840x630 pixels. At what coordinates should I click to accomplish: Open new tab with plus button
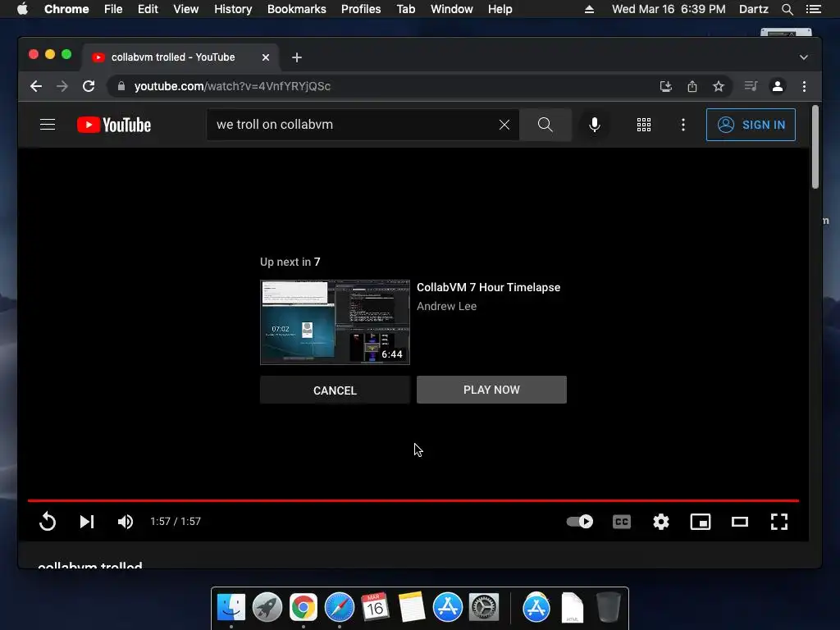(x=297, y=57)
